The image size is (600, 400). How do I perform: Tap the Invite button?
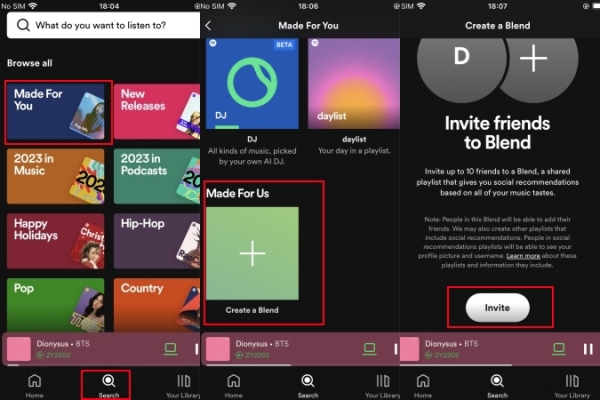pyautogui.click(x=497, y=307)
